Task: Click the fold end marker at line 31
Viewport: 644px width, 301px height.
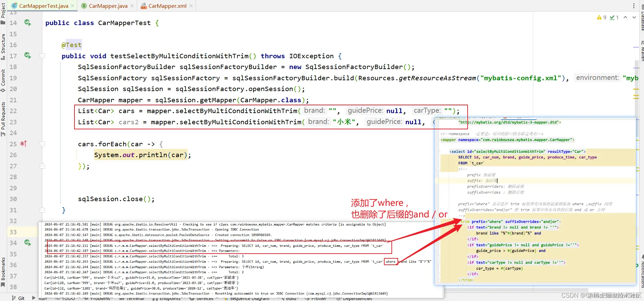Action: coord(42,210)
